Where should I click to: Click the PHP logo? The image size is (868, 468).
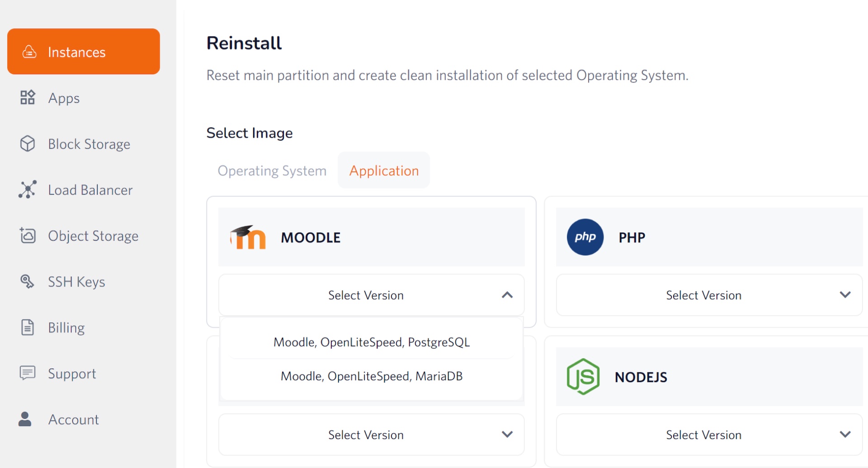pyautogui.click(x=585, y=237)
